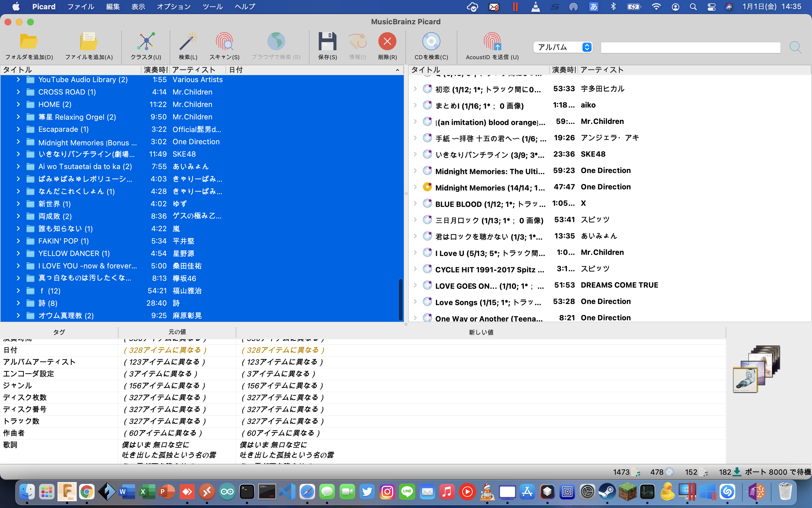Select the 歌詞 tag row
Screen dimensions: 812x508
[363, 452]
